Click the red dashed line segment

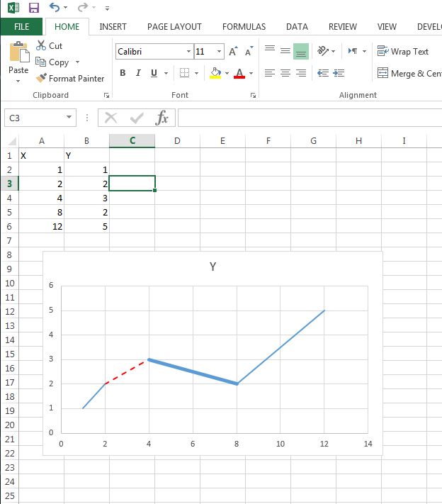coord(127,372)
